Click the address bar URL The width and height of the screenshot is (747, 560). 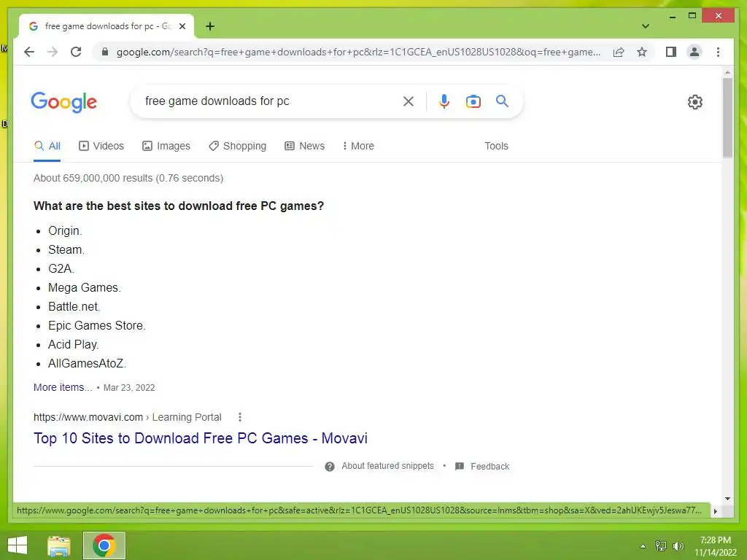click(358, 52)
